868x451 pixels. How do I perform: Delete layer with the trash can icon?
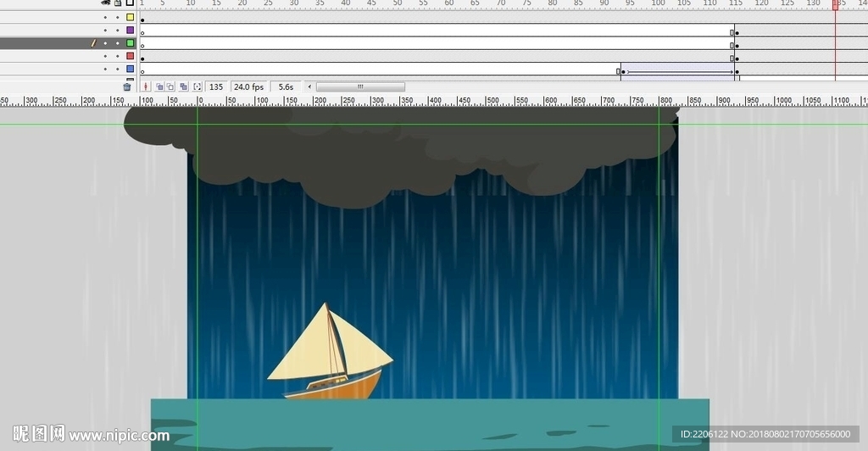pyautogui.click(x=127, y=86)
